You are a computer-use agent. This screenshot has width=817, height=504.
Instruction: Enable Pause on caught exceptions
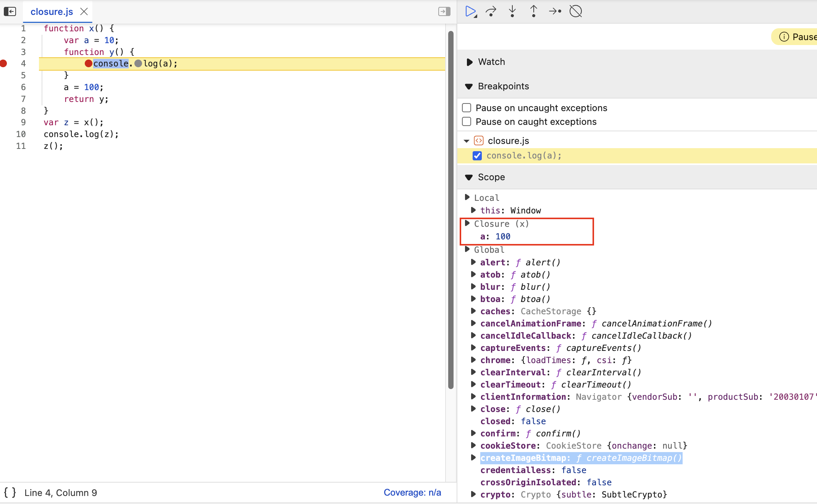467,121
